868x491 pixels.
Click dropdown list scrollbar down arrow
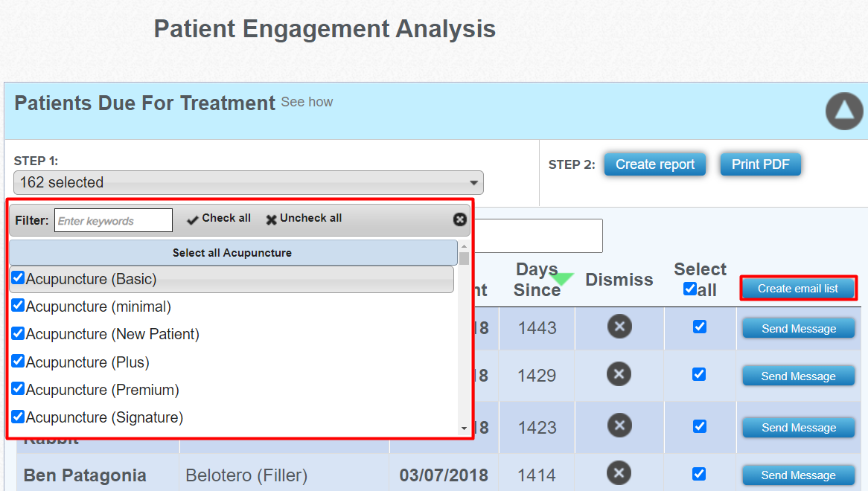(x=465, y=428)
